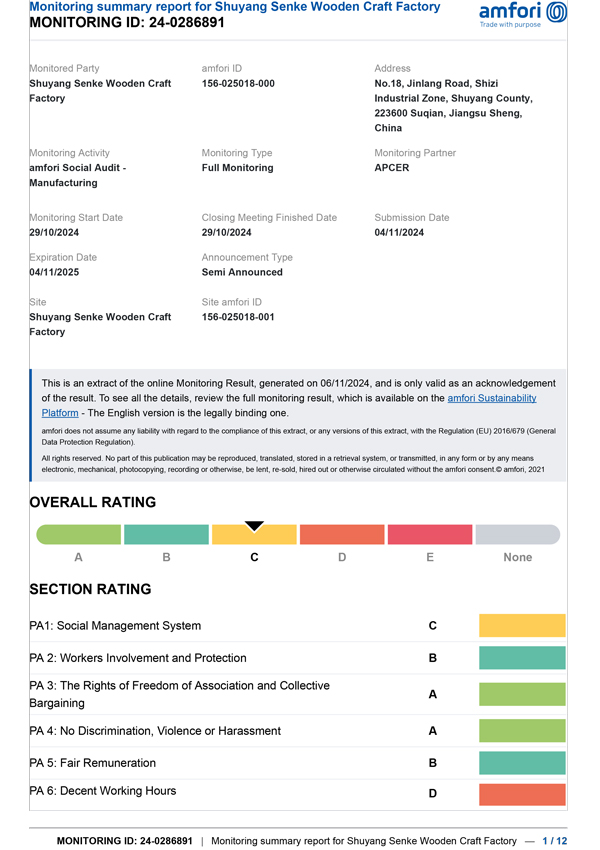The width and height of the screenshot is (600, 850).
Task: Click the APCER monitoring partner value
Action: point(393,168)
